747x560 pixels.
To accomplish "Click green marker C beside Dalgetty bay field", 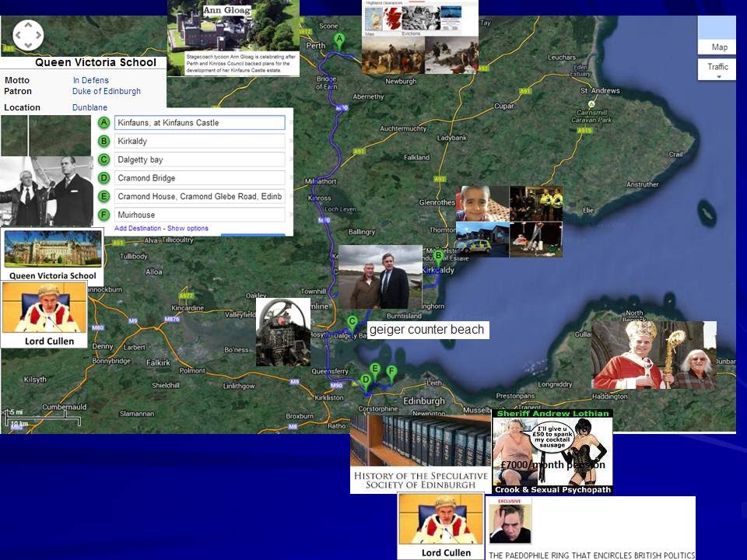I will click(x=103, y=159).
